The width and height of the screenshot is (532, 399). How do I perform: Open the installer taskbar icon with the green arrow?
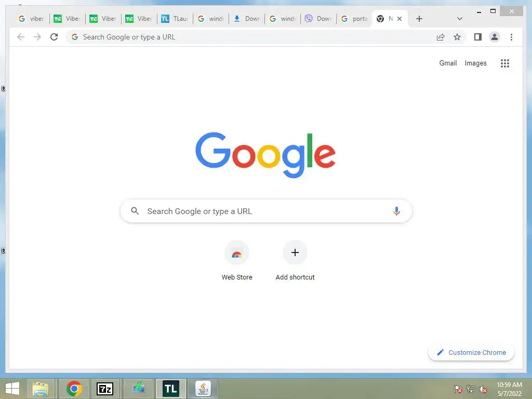click(138, 389)
